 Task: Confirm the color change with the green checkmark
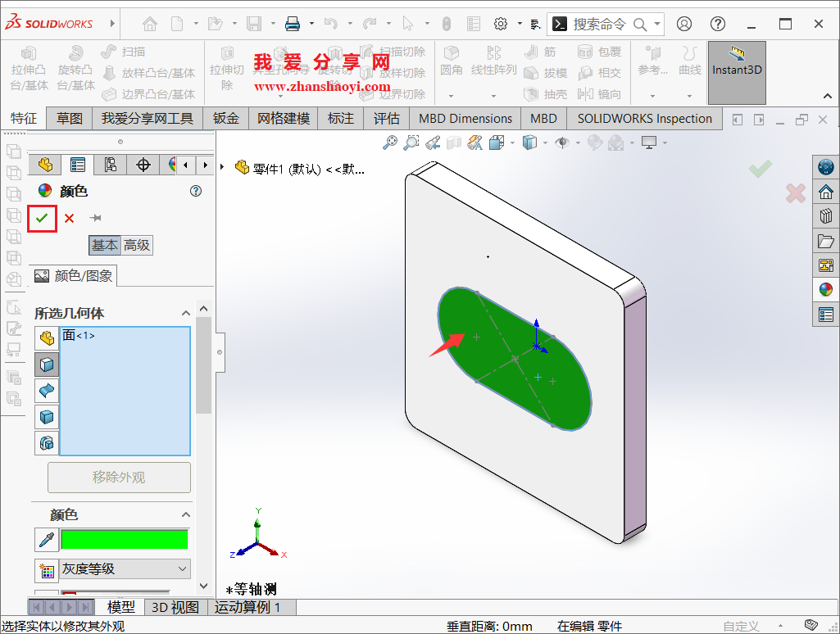(x=41, y=218)
